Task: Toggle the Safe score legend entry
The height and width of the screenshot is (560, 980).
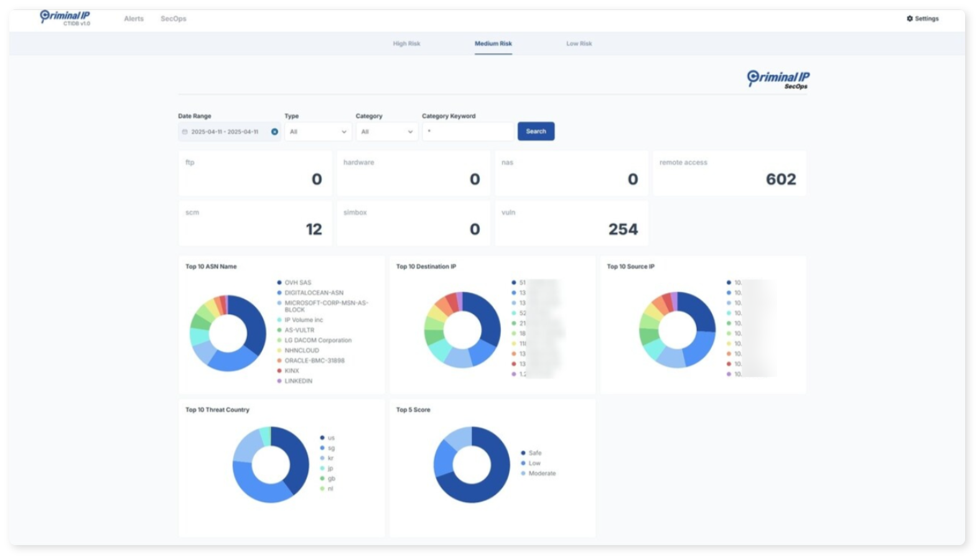Action: pos(531,453)
